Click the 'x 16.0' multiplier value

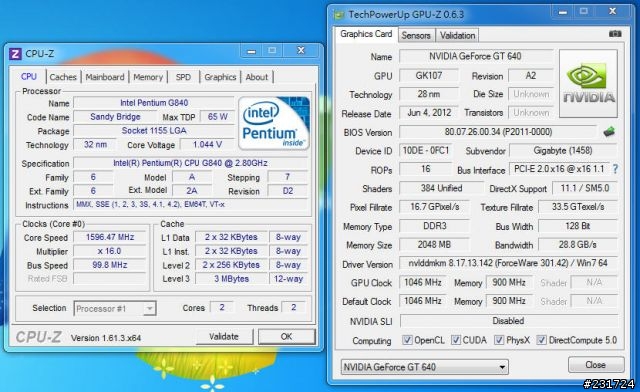[110, 251]
